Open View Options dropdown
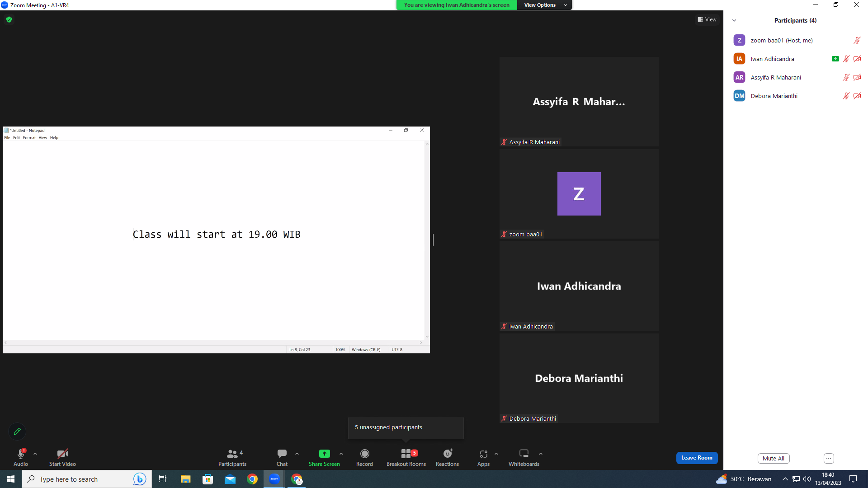The width and height of the screenshot is (868, 488). pos(545,5)
